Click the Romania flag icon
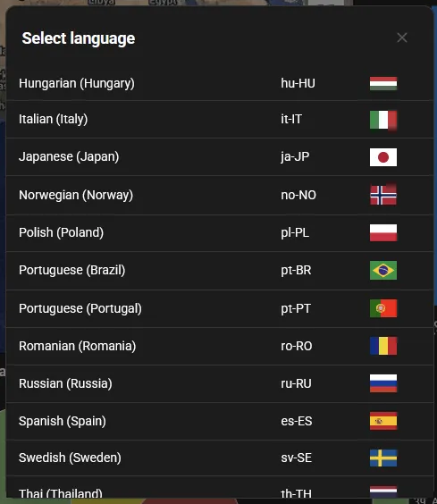Image resolution: width=437 pixels, height=504 pixels. pos(383,346)
